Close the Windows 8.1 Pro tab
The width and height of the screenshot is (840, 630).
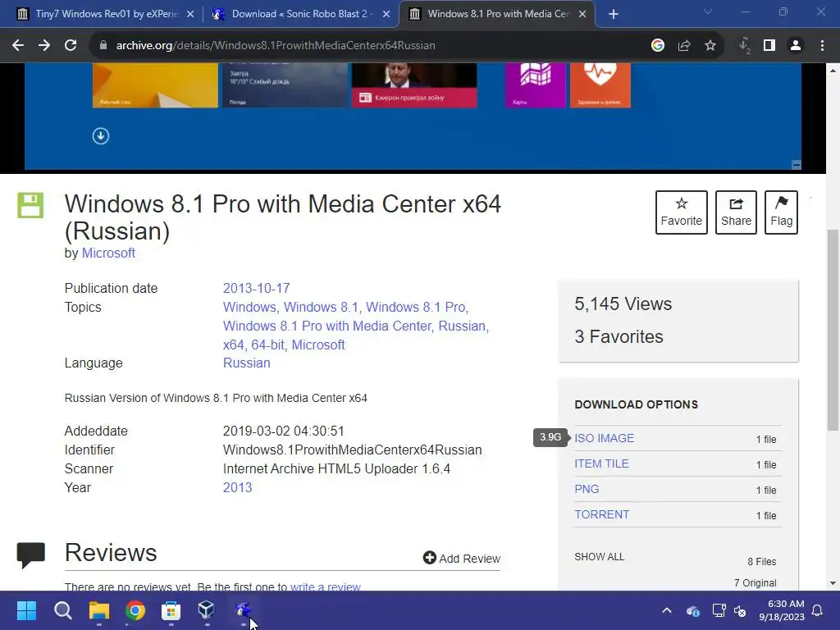pyautogui.click(x=582, y=15)
